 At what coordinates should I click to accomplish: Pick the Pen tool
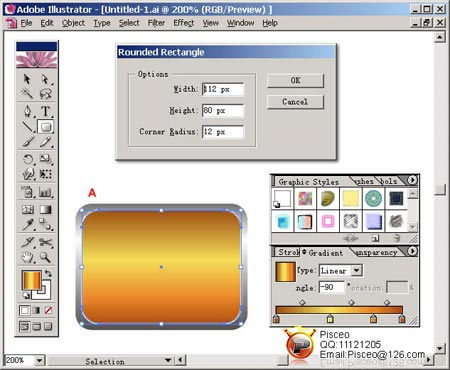27,111
